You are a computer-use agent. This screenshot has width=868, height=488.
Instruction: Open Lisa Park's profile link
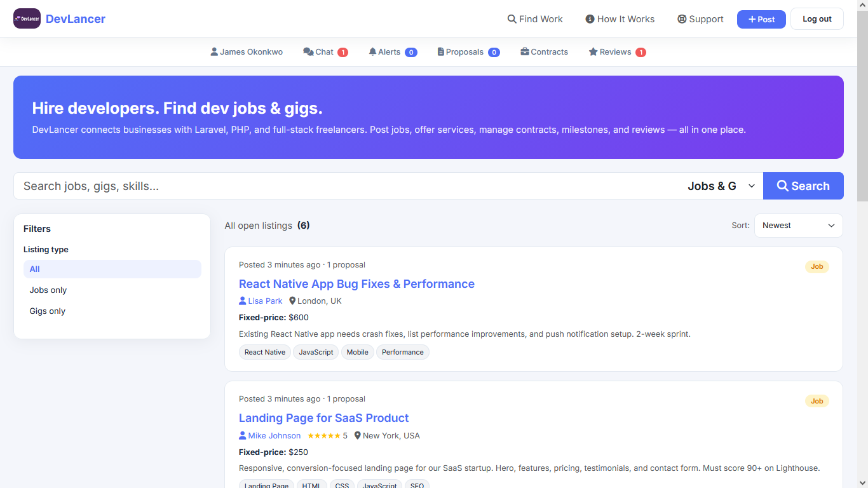[x=261, y=301]
